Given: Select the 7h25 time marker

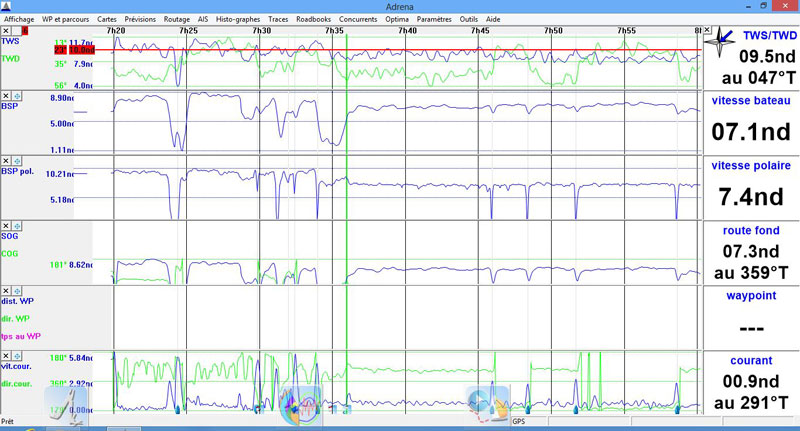Looking at the screenshot, I should point(188,31).
